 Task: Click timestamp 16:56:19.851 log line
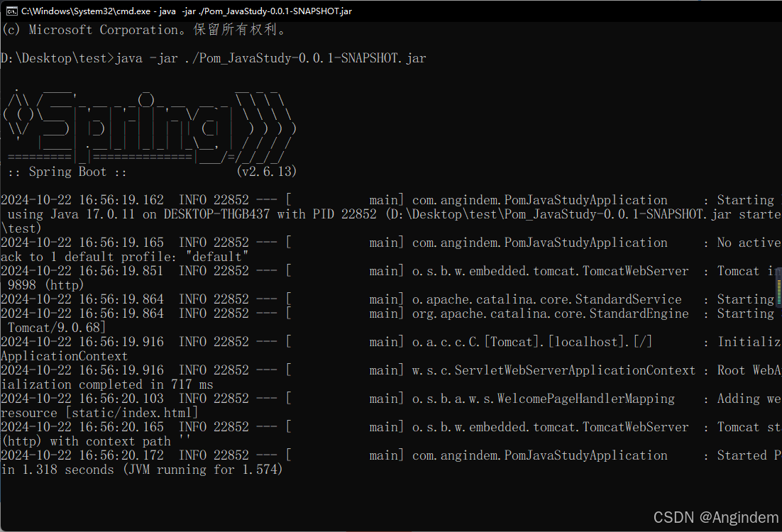pos(391,271)
